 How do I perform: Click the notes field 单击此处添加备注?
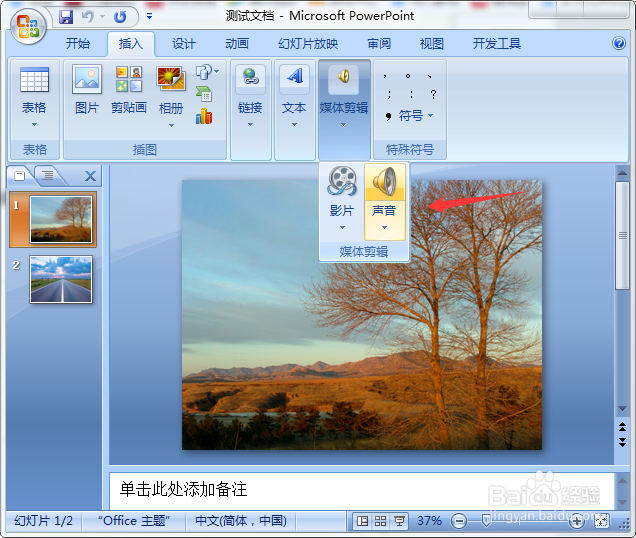click(x=361, y=490)
